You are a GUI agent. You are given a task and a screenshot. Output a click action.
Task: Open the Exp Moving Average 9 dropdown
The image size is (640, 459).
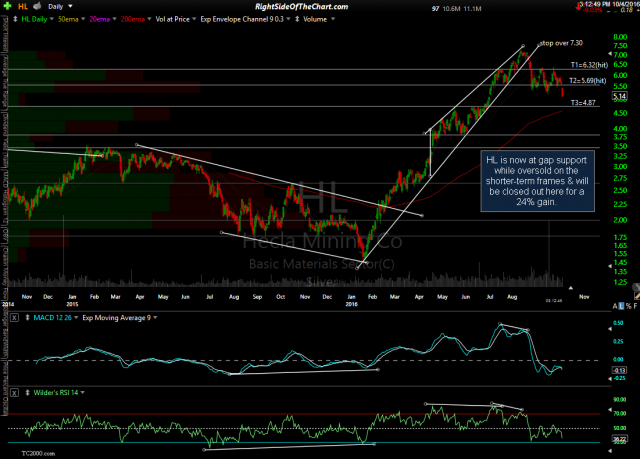[155, 317]
